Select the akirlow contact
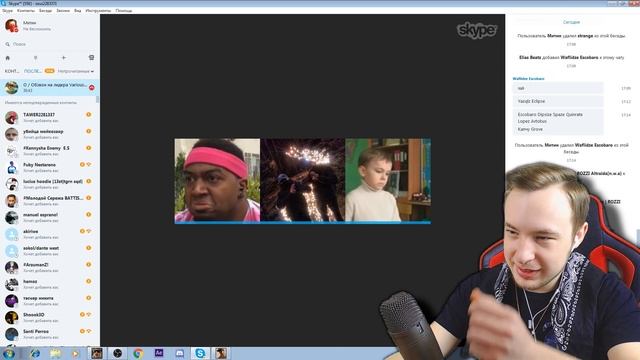640x360 pixels. click(x=49, y=234)
